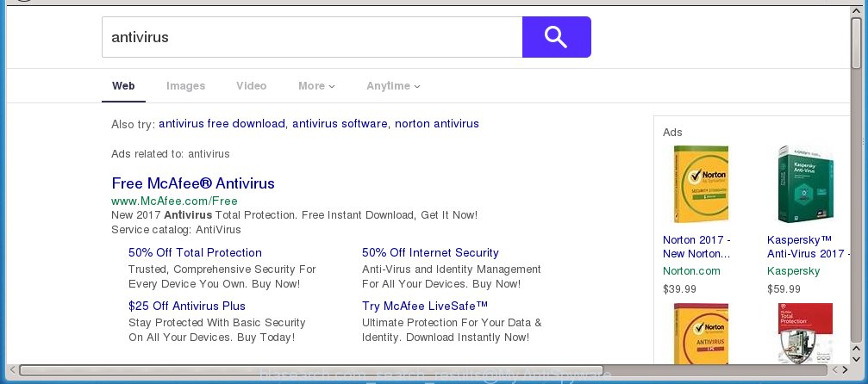Image resolution: width=868 pixels, height=384 pixels.
Task: Click the purple magnifier search button
Action: pos(556,37)
